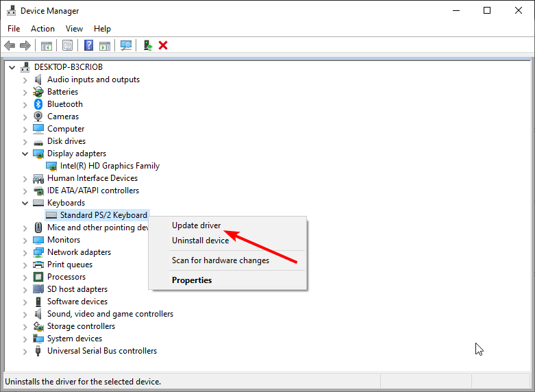Click the Network adapters icon

38,252
